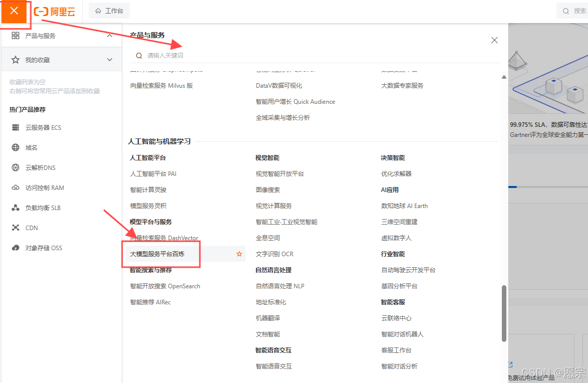The height and width of the screenshot is (383, 588).
Task: Open 智能计算灵骏
Action: pos(148,190)
